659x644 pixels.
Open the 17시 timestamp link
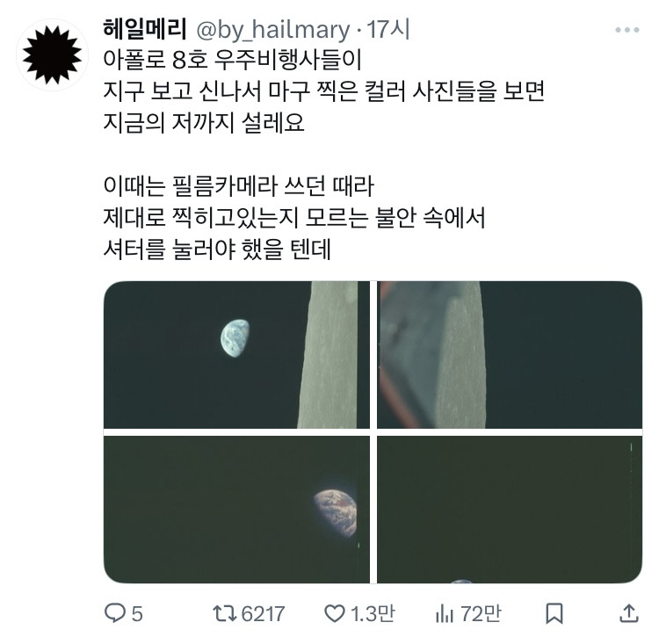pos(388,29)
